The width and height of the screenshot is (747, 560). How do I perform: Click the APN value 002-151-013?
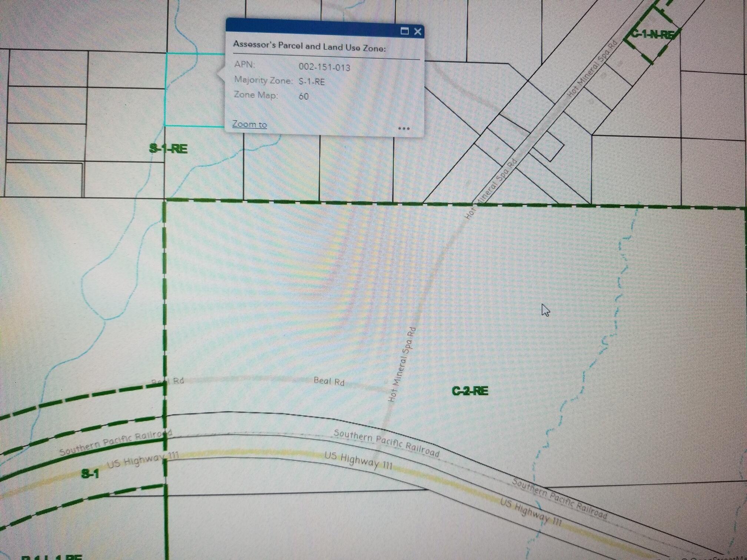point(324,67)
